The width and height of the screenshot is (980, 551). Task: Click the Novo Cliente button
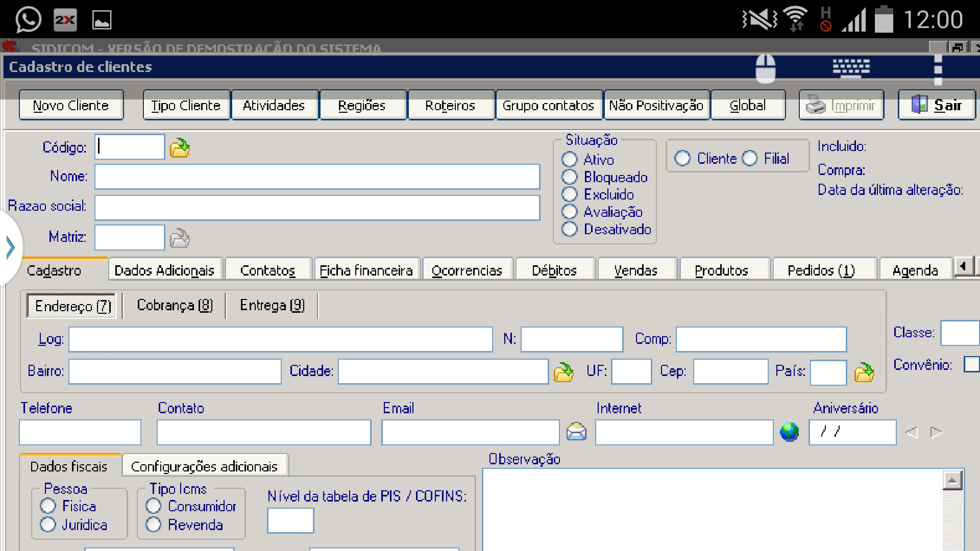(x=71, y=105)
